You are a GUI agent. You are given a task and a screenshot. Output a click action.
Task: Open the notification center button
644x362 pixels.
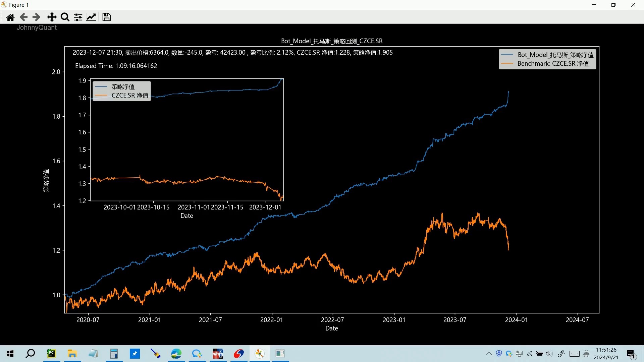(x=631, y=354)
